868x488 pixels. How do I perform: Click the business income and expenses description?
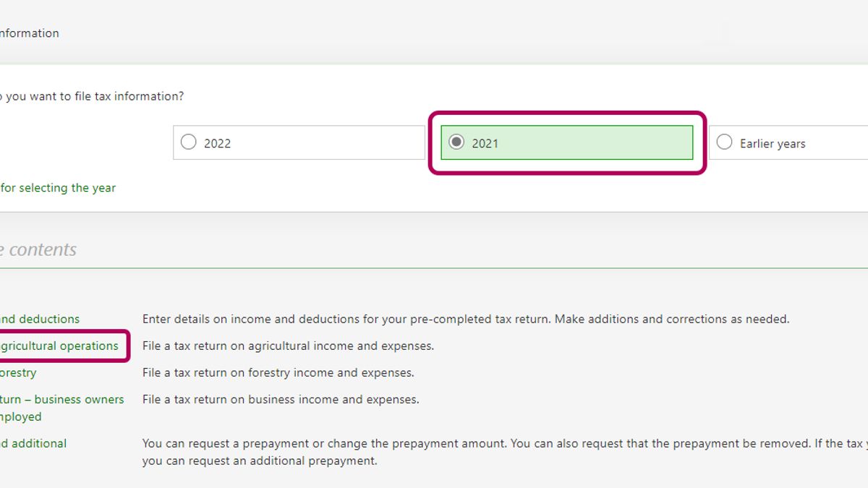coord(281,399)
